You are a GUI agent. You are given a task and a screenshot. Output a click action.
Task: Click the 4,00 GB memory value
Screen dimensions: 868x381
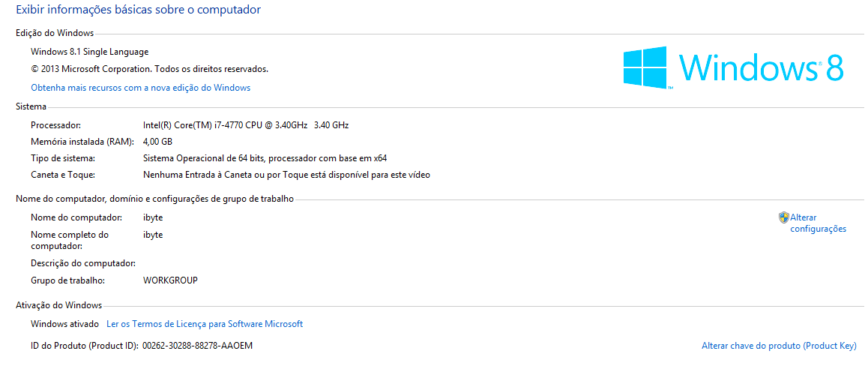coord(157,142)
